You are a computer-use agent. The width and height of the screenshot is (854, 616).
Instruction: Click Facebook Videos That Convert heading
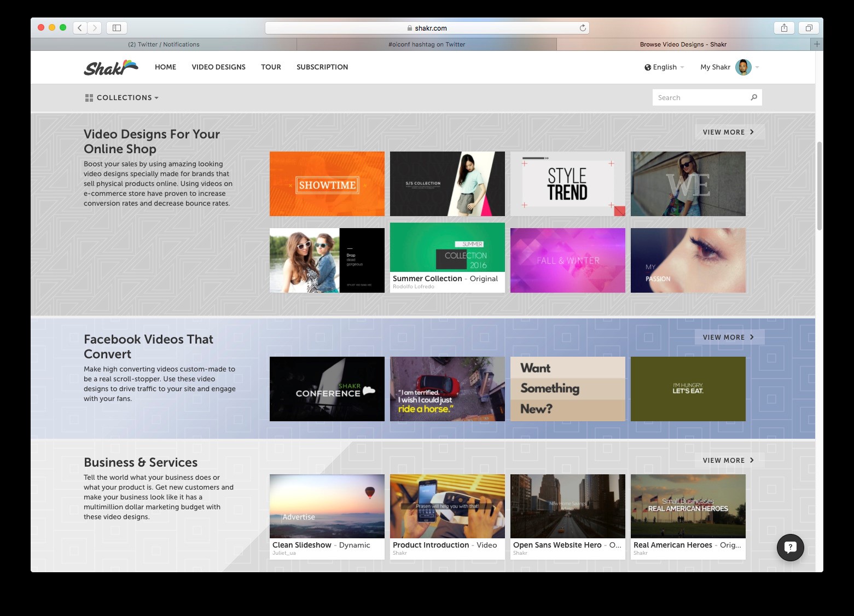[148, 347]
